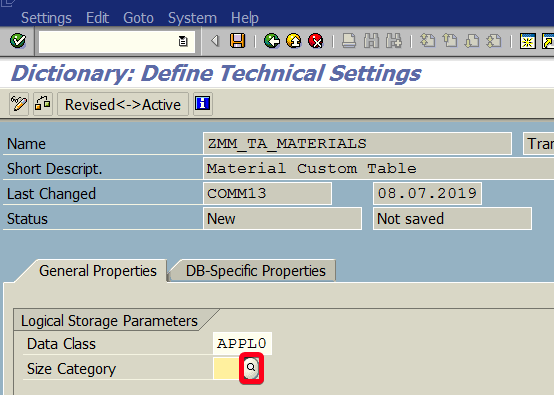Click the Data Class field APPL0
Screen dimensions: 554x395
[x=242, y=343]
